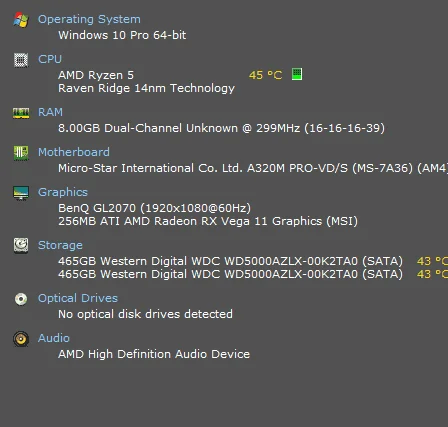Open the Operating System section link
This screenshot has height=427, width=448.
89,19
